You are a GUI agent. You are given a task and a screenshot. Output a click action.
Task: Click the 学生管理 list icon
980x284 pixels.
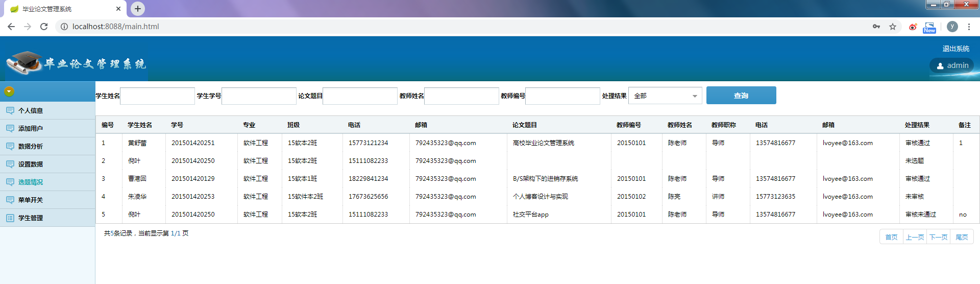10,218
